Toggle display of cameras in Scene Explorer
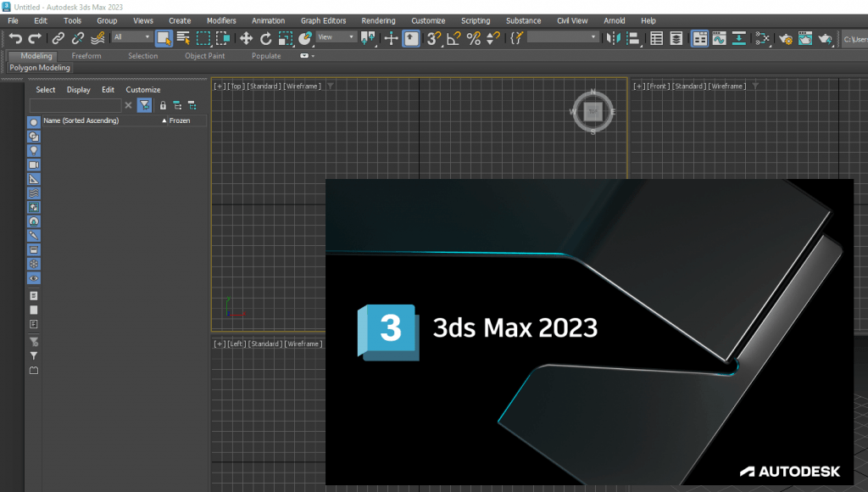 tap(34, 165)
